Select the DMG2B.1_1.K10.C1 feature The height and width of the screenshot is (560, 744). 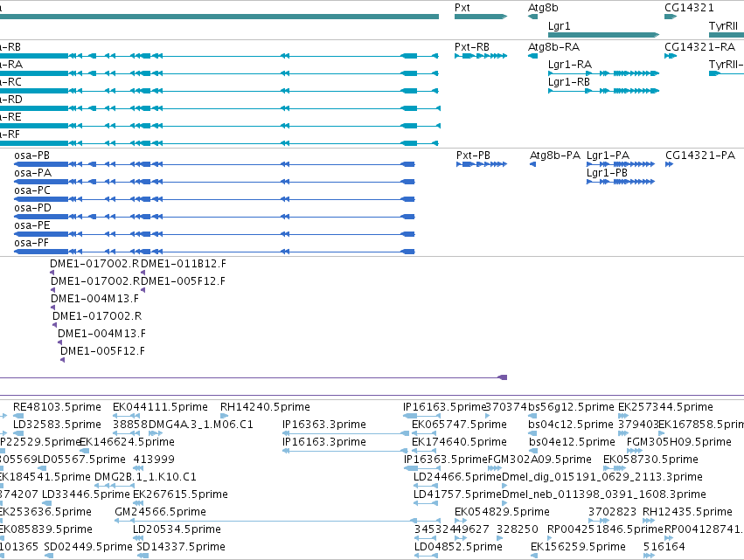click(x=115, y=486)
